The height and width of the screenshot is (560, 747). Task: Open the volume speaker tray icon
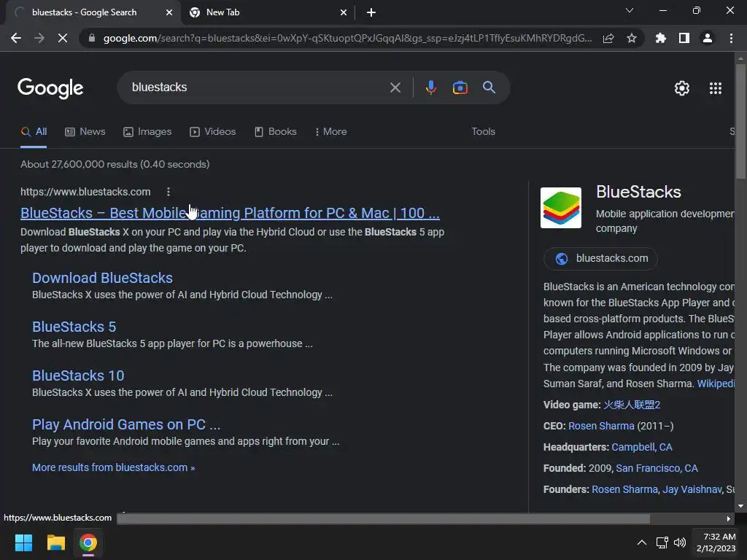(x=680, y=542)
